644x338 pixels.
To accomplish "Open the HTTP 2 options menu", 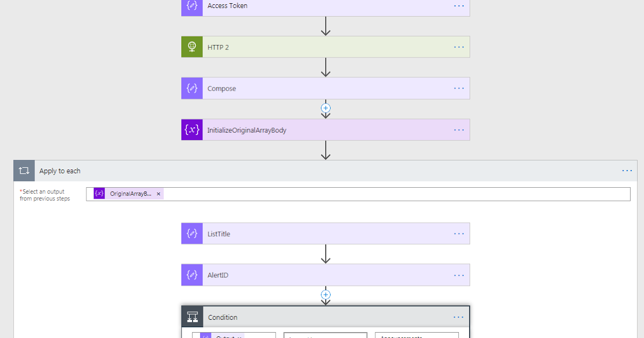I will coord(459,47).
